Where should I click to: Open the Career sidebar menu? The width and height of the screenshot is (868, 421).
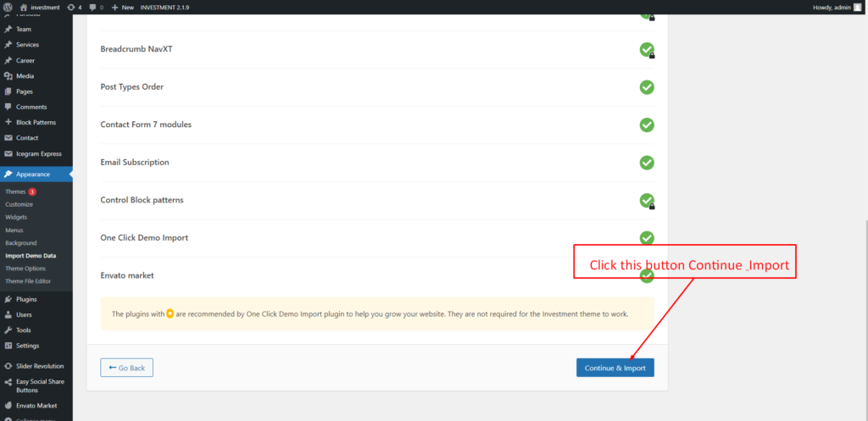[x=25, y=60]
